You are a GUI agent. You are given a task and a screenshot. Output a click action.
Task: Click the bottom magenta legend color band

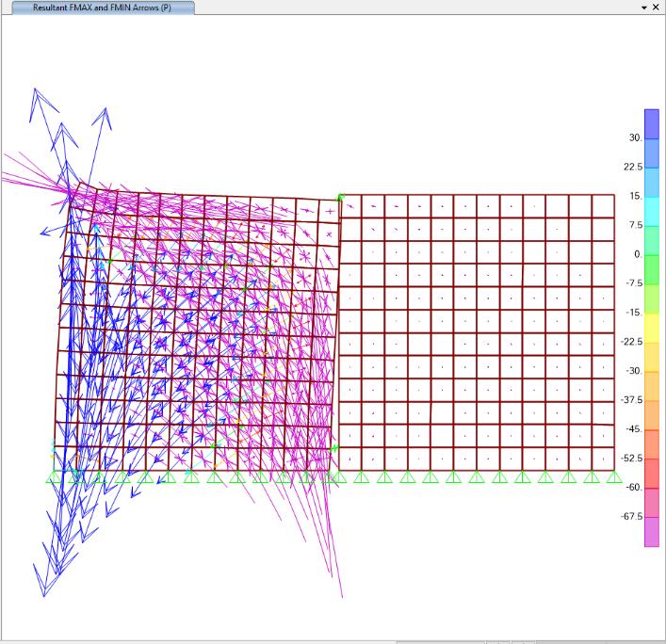pyautogui.click(x=652, y=532)
